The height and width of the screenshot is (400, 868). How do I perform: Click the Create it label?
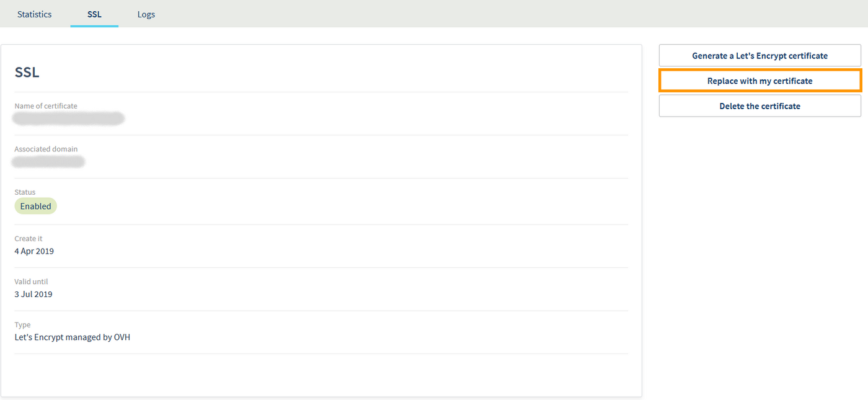point(29,238)
